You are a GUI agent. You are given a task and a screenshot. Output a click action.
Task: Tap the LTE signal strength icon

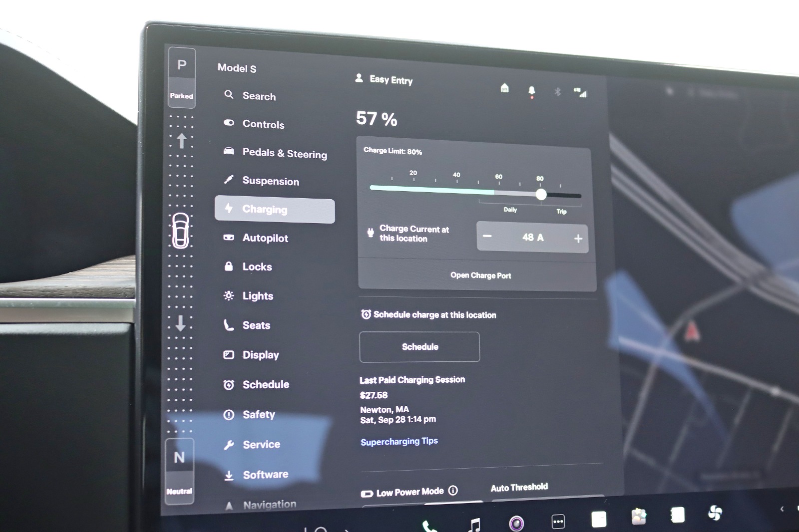click(580, 93)
